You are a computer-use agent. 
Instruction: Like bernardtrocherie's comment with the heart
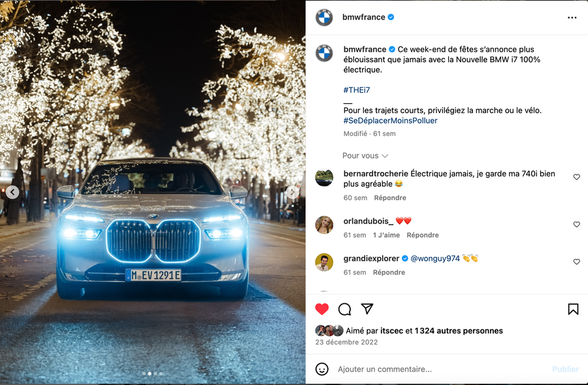pos(577,176)
